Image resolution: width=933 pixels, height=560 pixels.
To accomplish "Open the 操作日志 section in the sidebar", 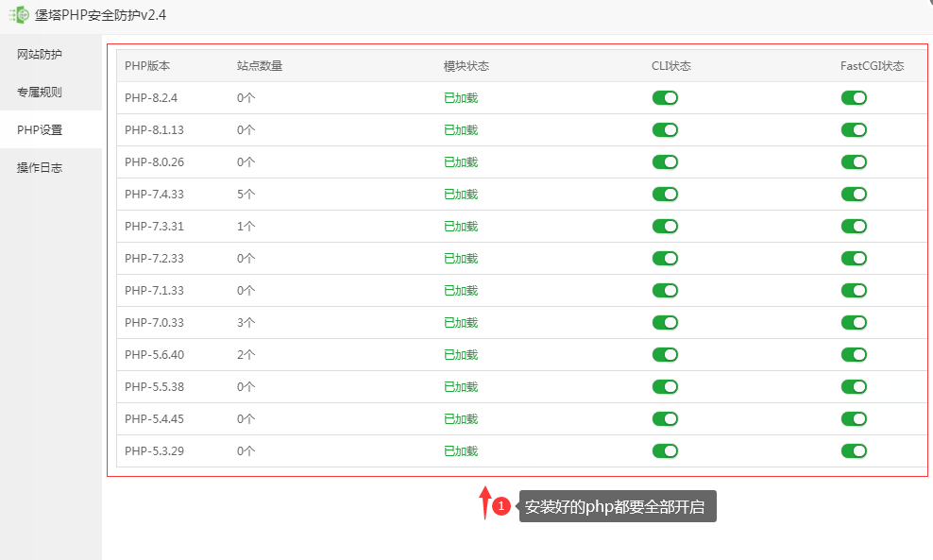I will pos(38,167).
